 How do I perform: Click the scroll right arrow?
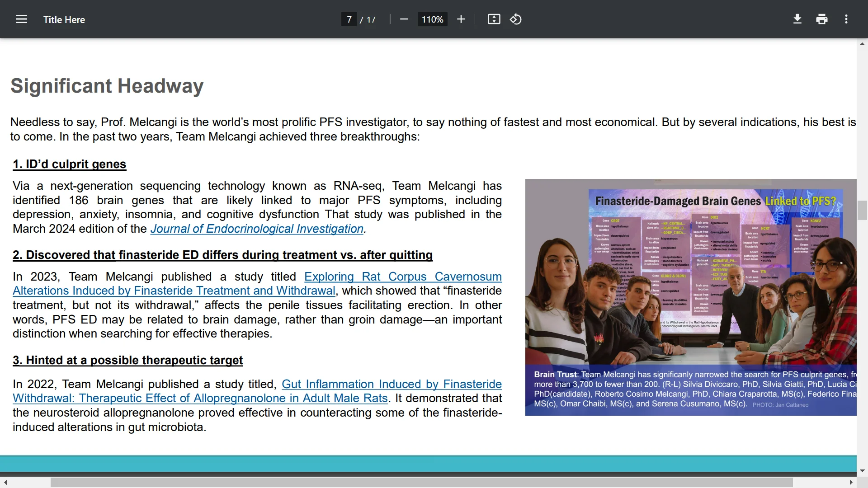pyautogui.click(x=851, y=483)
